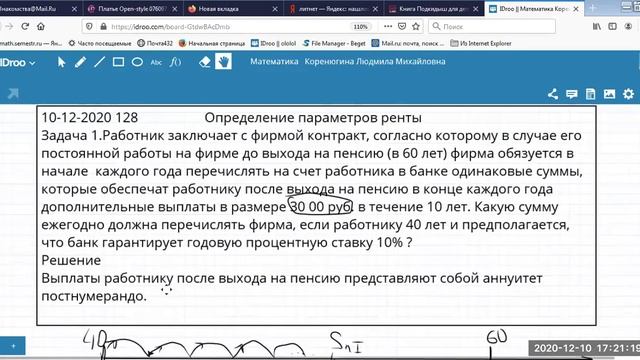
Task: Open the f() formula tool
Action: tap(176, 62)
